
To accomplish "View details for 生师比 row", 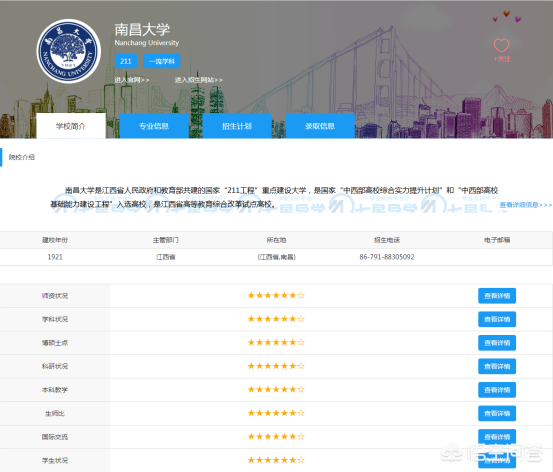I will coord(497,413).
